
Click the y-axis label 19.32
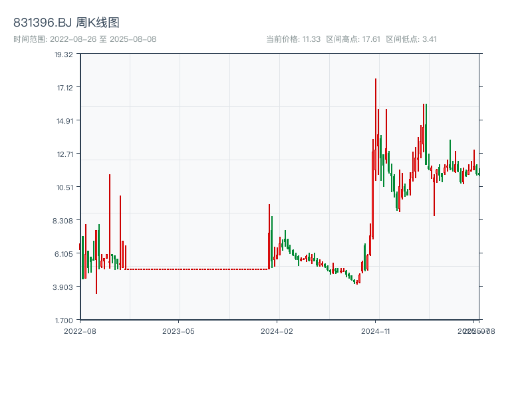coord(64,55)
